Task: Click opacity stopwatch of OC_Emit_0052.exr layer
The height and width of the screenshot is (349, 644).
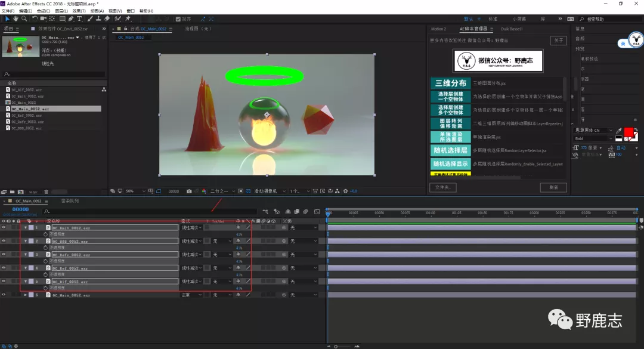Action: 45,234
